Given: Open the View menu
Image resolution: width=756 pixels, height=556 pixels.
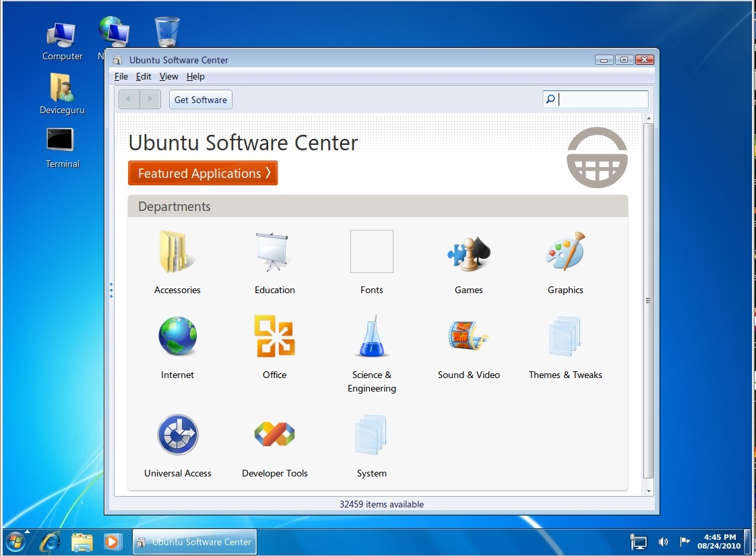Looking at the screenshot, I should coord(168,76).
